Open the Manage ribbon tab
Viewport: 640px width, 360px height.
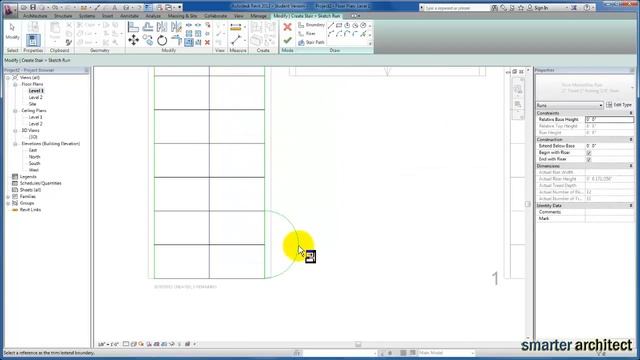258,16
